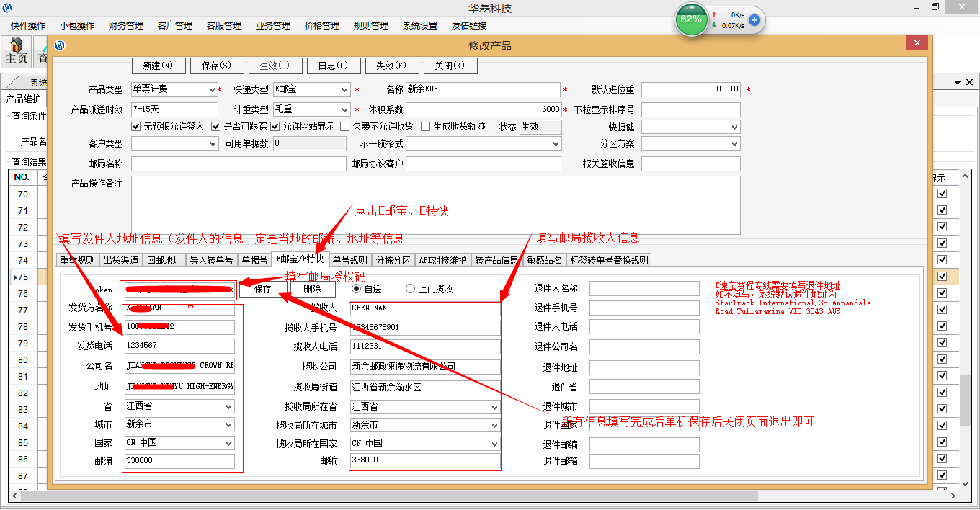
Task: Open the panel's small down-arrow menu icon
Action: (958, 83)
